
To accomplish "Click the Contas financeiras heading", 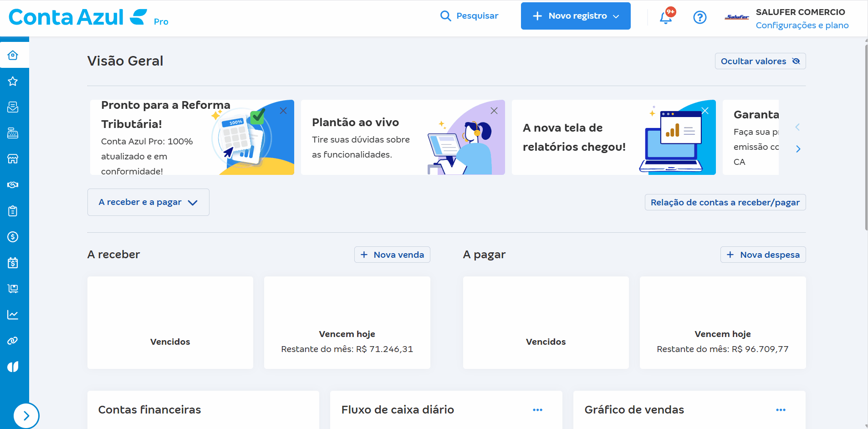I will [149, 410].
